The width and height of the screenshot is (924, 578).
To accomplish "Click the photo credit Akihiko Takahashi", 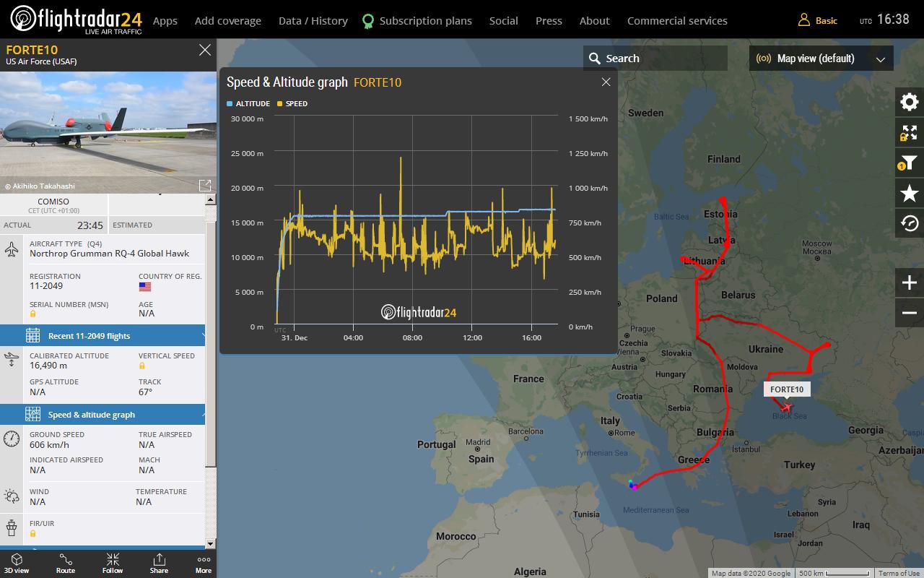I will (40, 186).
